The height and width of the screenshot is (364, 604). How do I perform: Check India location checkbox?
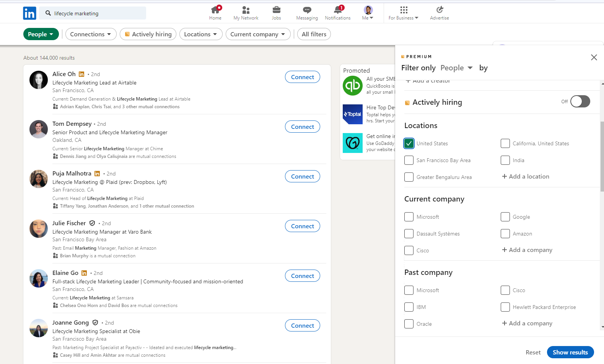pyautogui.click(x=505, y=160)
